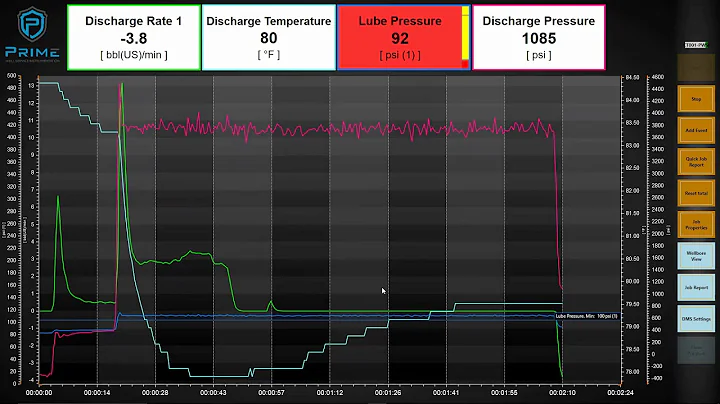The width and height of the screenshot is (720, 404).
Task: Click the Lube Pressure alarm level bar
Action: (x=465, y=38)
